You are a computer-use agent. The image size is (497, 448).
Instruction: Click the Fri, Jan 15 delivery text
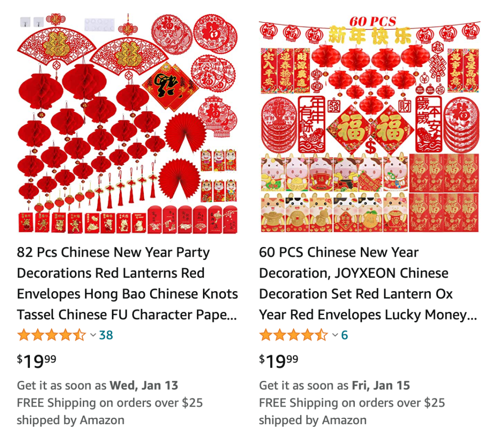pyautogui.click(x=381, y=385)
